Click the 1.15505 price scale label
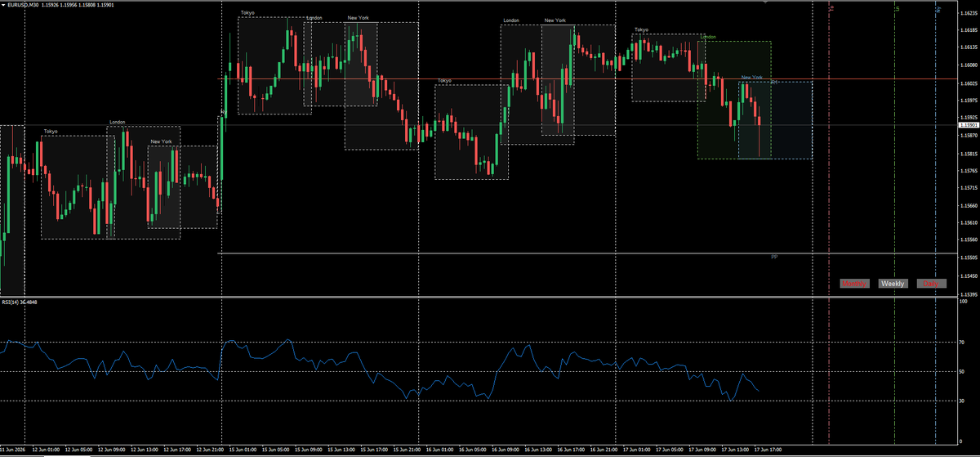This screenshot has height=457, width=980. (968, 258)
